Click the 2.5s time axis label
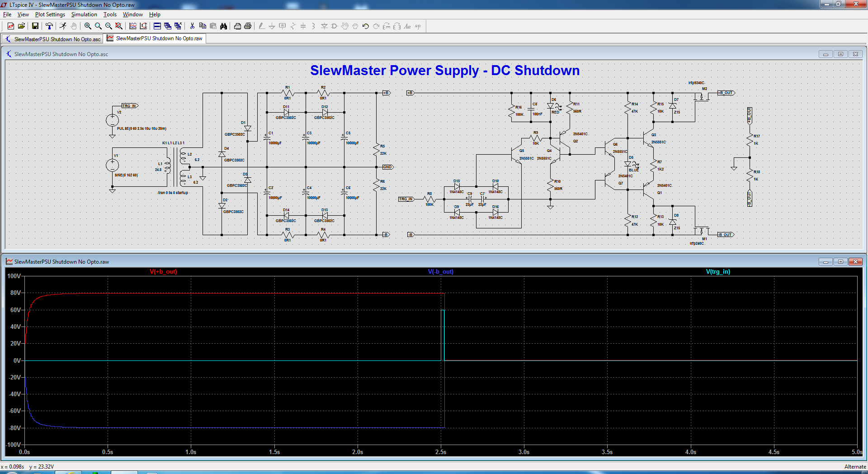Image resolution: width=868 pixels, height=474 pixels. (x=441, y=452)
